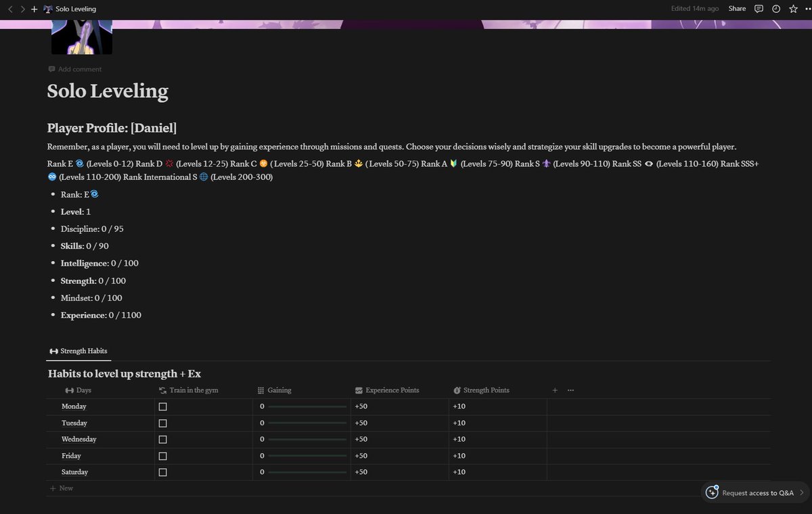This screenshot has width=812, height=514.
Task: Toggle Saturday's gym training checkbox
Action: 162,472
